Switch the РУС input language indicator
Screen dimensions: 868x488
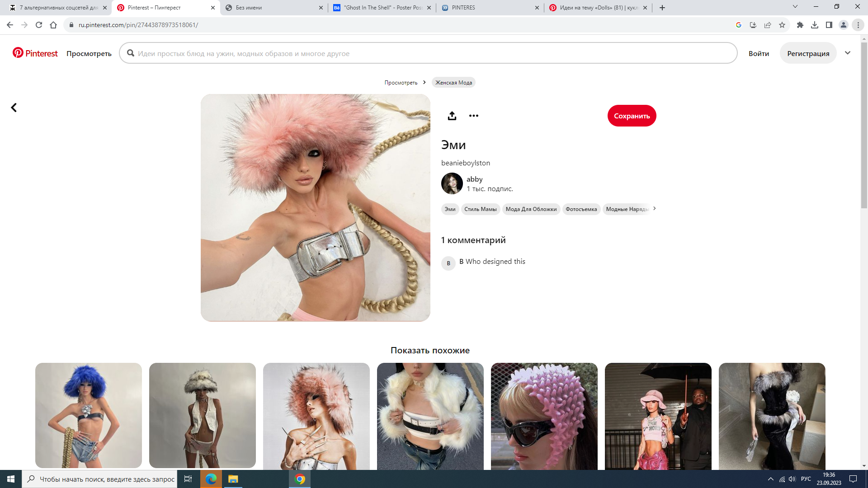pos(806,479)
